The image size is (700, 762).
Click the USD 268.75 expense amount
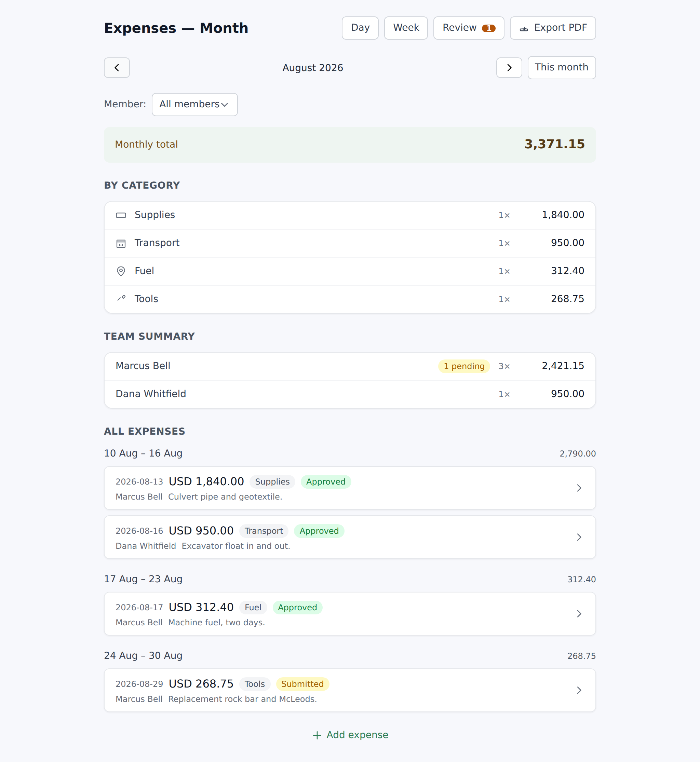201,684
